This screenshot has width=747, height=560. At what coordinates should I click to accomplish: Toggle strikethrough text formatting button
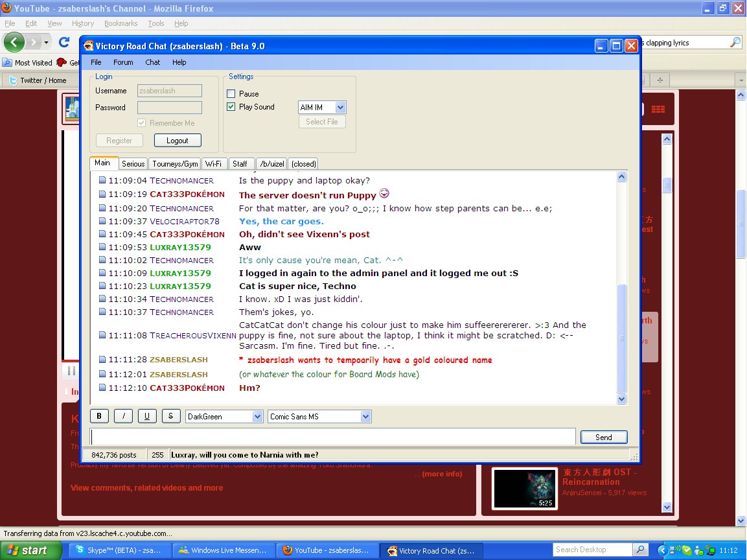[x=170, y=416]
